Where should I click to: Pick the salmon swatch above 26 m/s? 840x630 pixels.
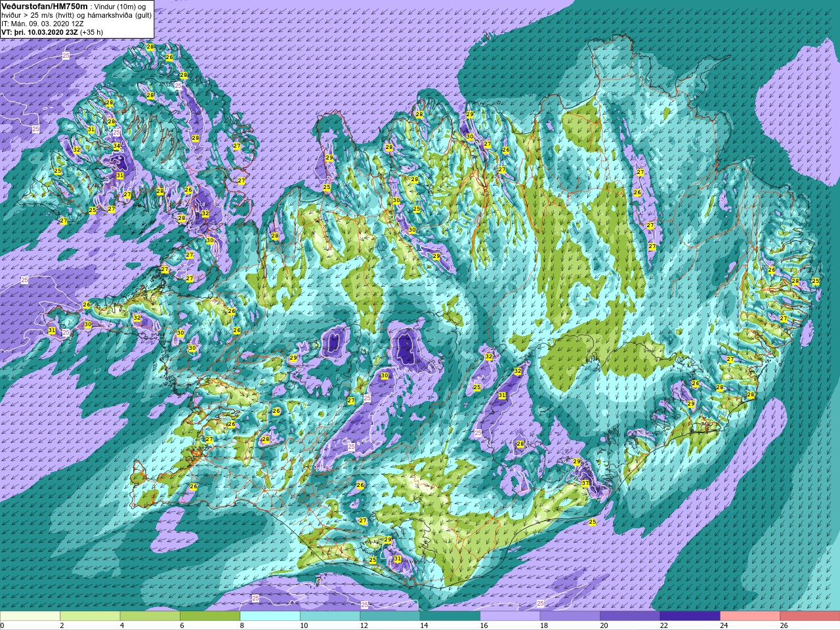[810, 616]
